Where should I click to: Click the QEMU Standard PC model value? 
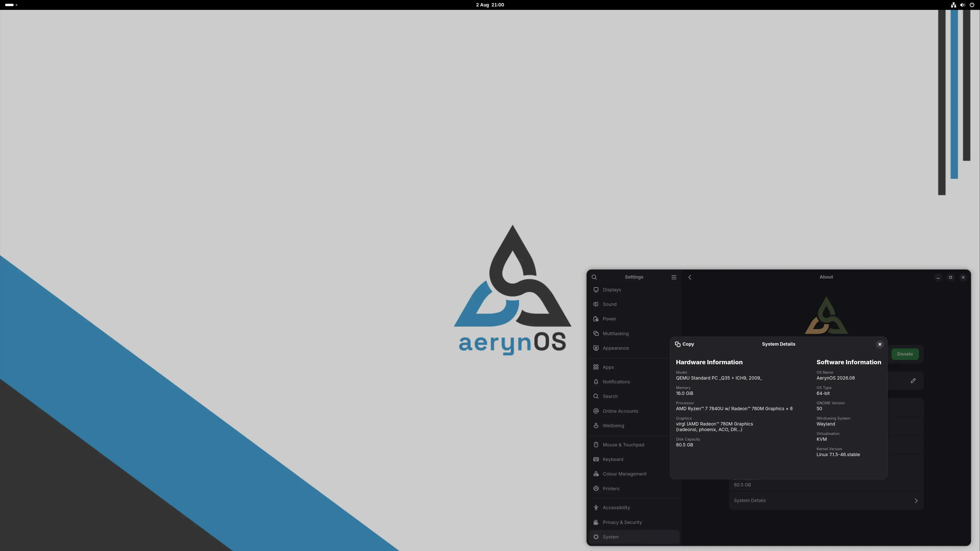[x=719, y=378]
